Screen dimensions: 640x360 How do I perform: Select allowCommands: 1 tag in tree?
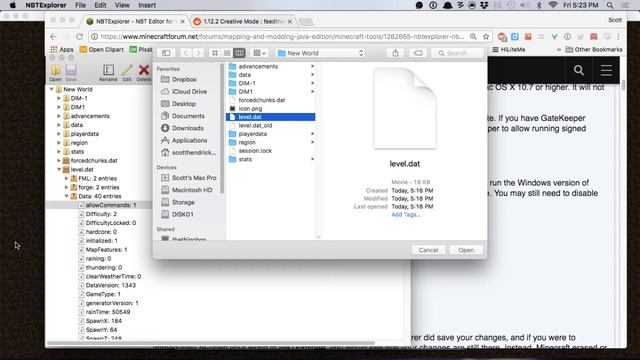(111, 205)
